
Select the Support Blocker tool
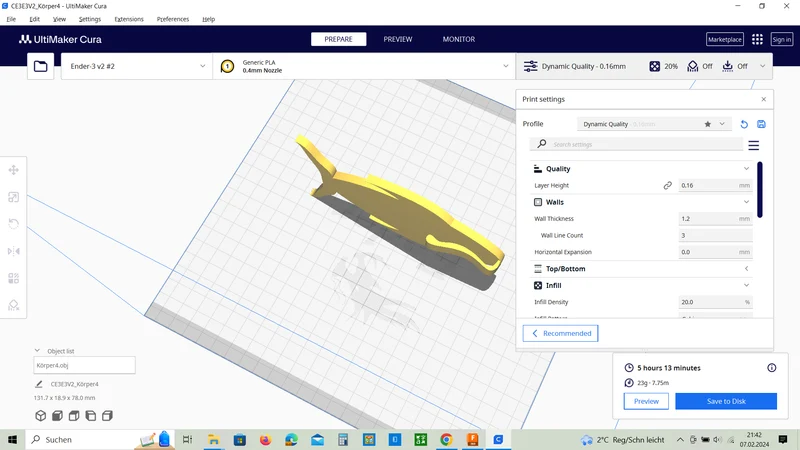pos(14,305)
